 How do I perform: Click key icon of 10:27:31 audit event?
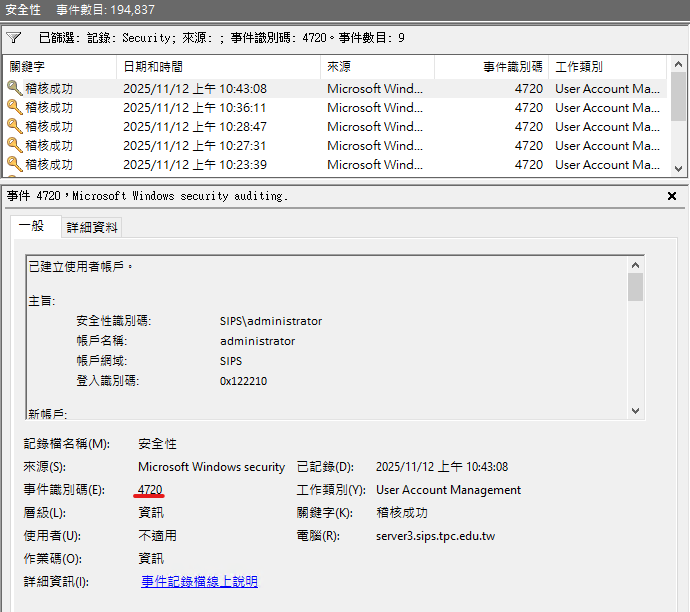(x=14, y=145)
